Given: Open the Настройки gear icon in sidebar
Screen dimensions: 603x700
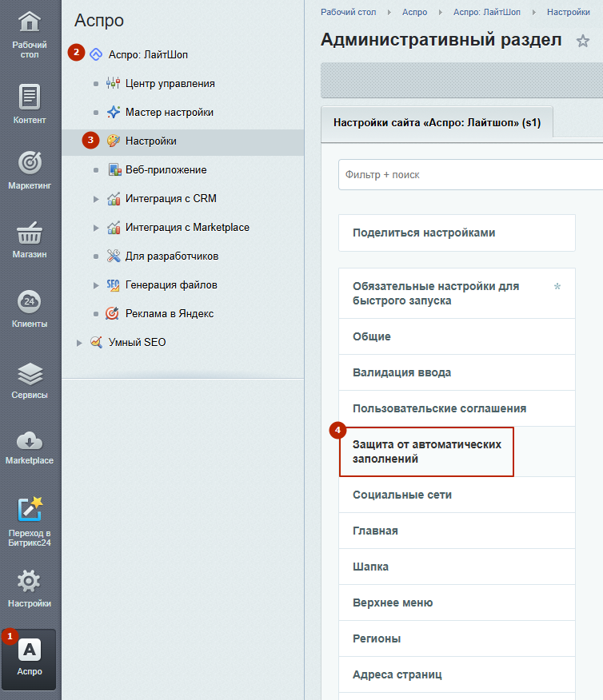Looking at the screenshot, I should (30, 581).
